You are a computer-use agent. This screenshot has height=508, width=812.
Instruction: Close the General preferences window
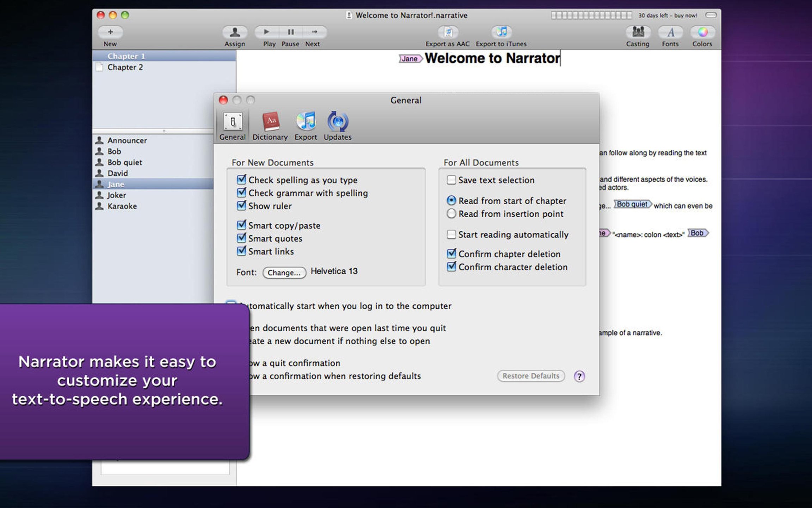(x=223, y=100)
